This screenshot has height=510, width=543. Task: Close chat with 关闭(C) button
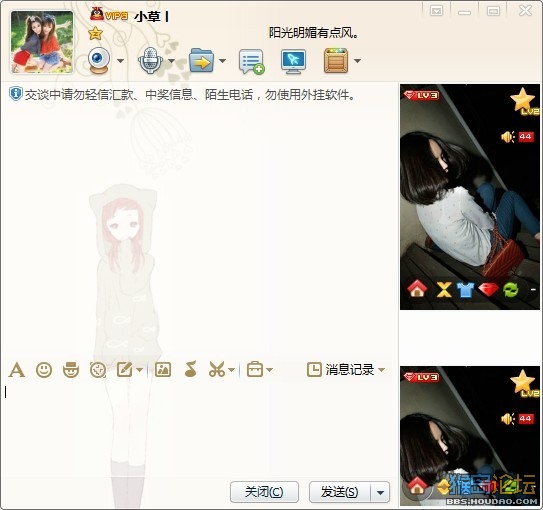point(264,492)
